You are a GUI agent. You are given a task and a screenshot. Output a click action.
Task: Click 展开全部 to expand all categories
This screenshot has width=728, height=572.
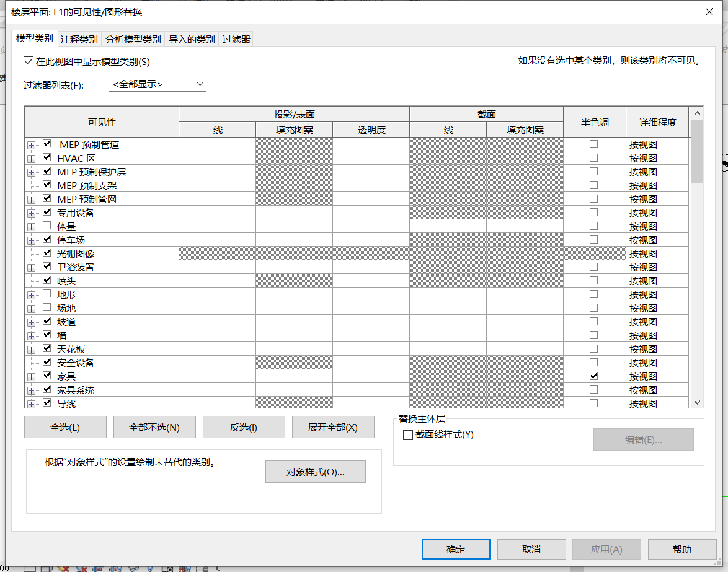[x=333, y=428]
